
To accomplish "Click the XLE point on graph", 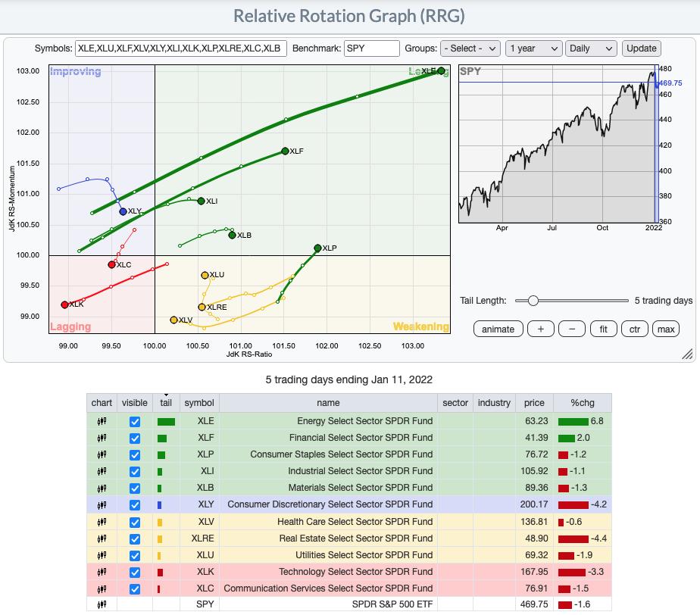I will point(441,70).
